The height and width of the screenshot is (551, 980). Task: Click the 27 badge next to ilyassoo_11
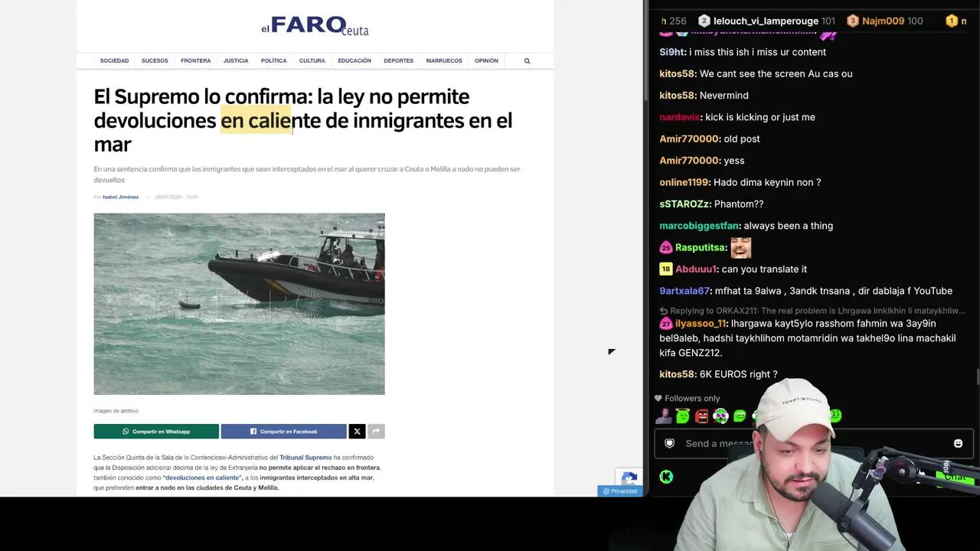click(666, 324)
